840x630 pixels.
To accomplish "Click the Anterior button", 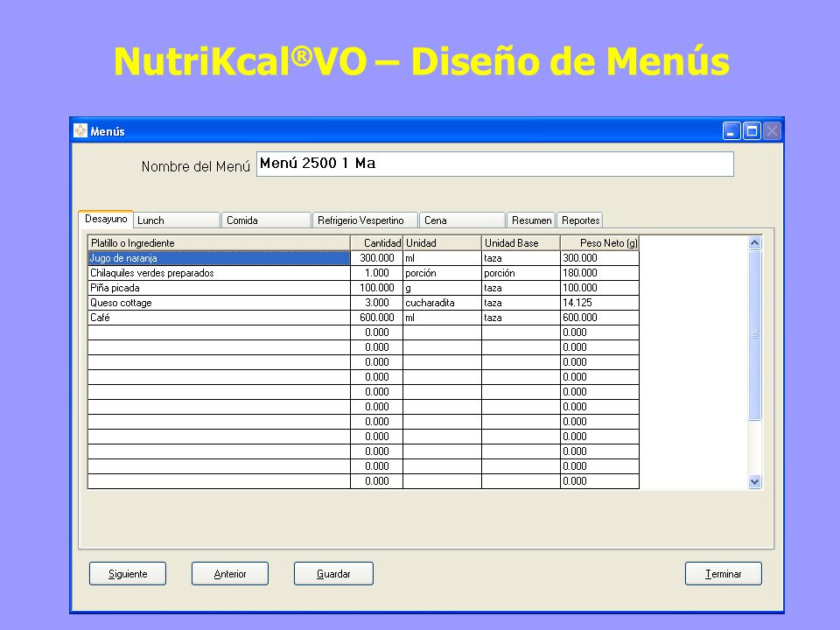I will [230, 574].
